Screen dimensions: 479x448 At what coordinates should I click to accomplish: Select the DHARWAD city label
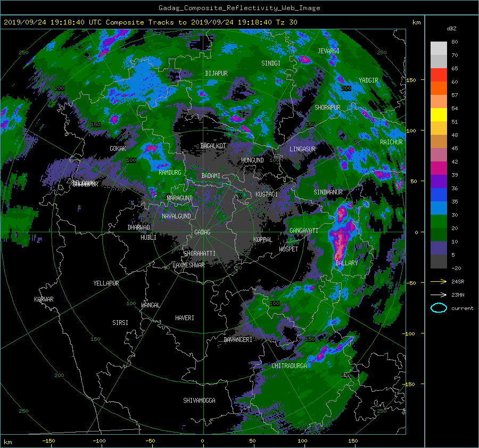139,227
